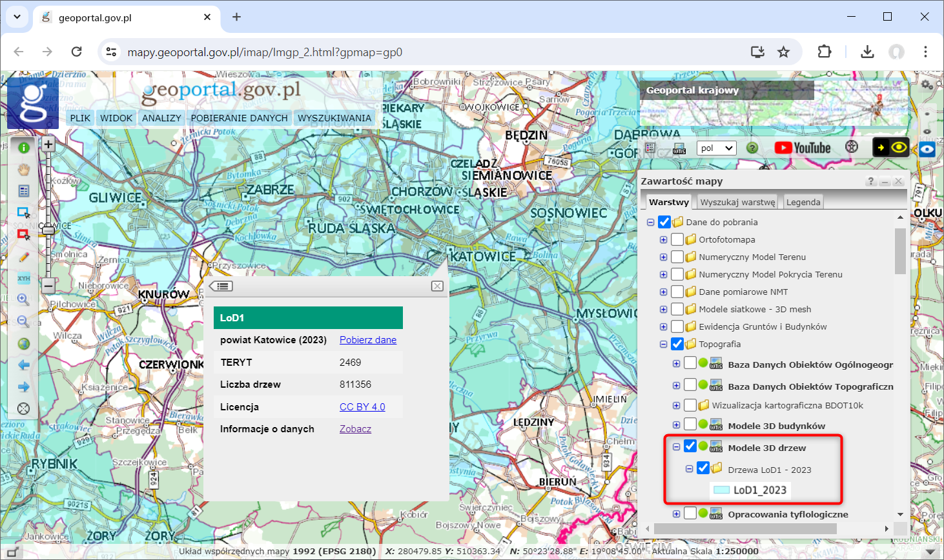Enable the Ortofotomapa layer checkbox

(676, 239)
